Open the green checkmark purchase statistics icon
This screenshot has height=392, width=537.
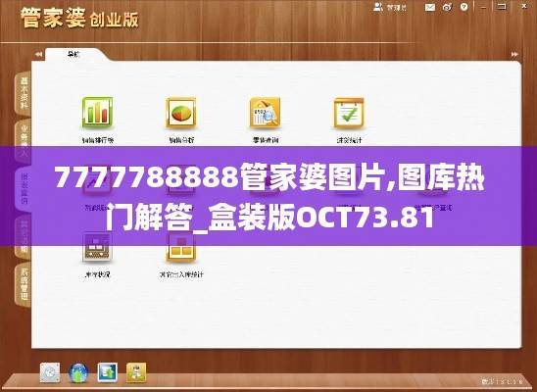[x=349, y=113]
